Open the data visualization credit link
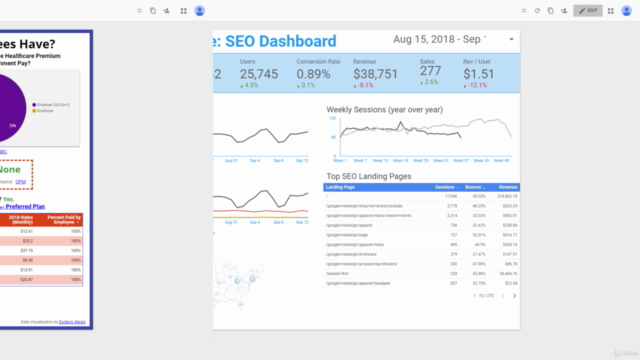This screenshot has width=640, height=360. coord(72,322)
